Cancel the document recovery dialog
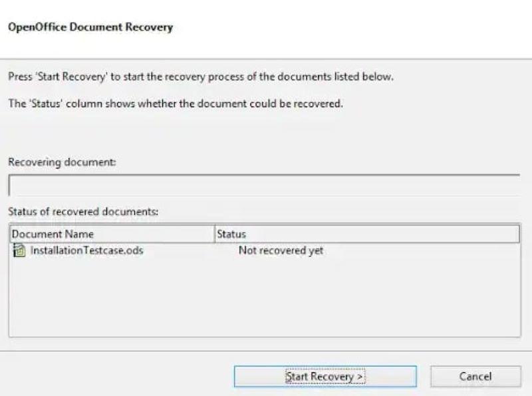 point(475,376)
